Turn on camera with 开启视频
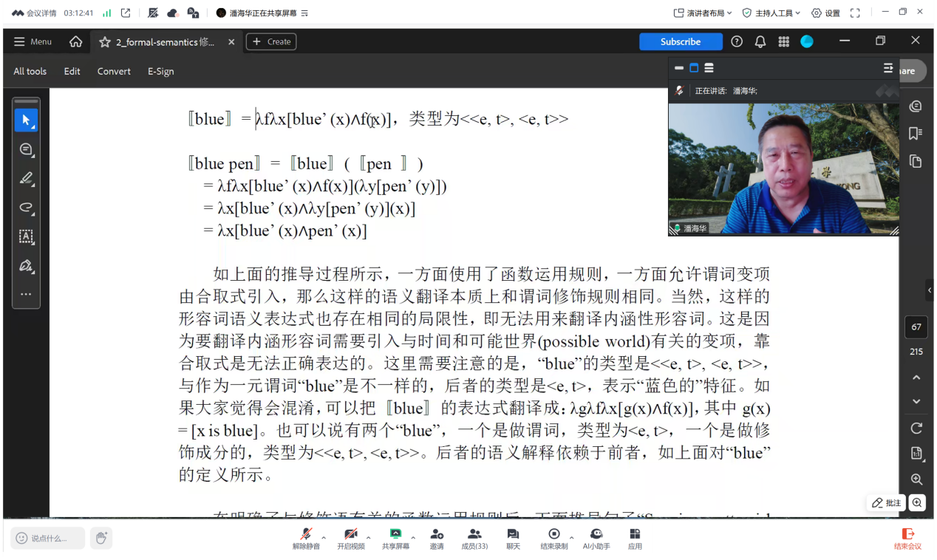The height and width of the screenshot is (560, 937). click(x=351, y=539)
